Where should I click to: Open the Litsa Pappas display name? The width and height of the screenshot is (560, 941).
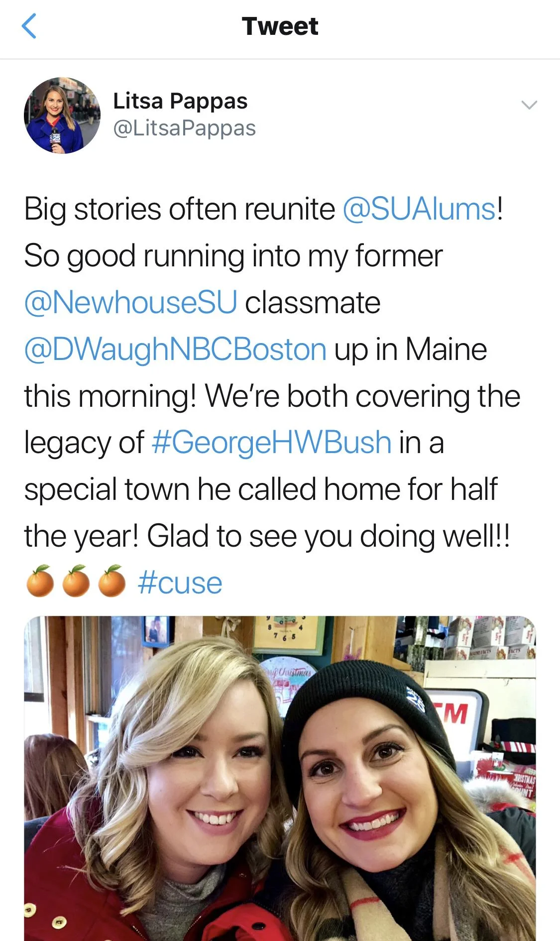pyautogui.click(x=180, y=101)
